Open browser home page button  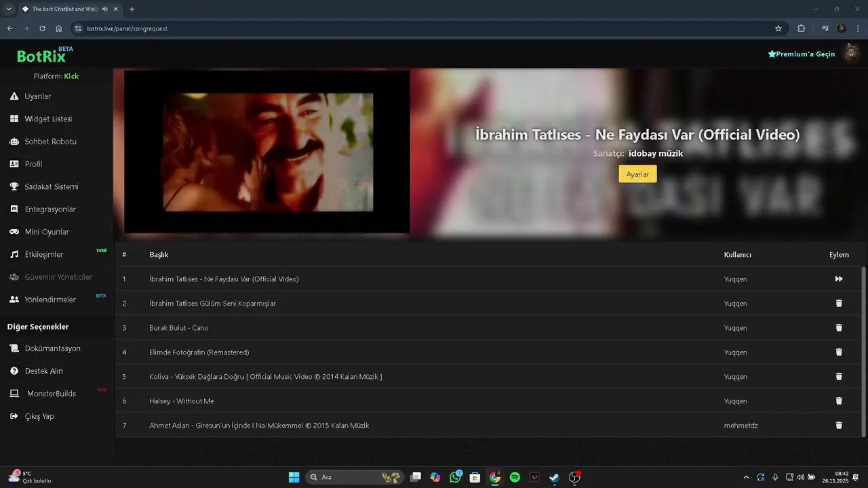pyautogui.click(x=59, y=28)
